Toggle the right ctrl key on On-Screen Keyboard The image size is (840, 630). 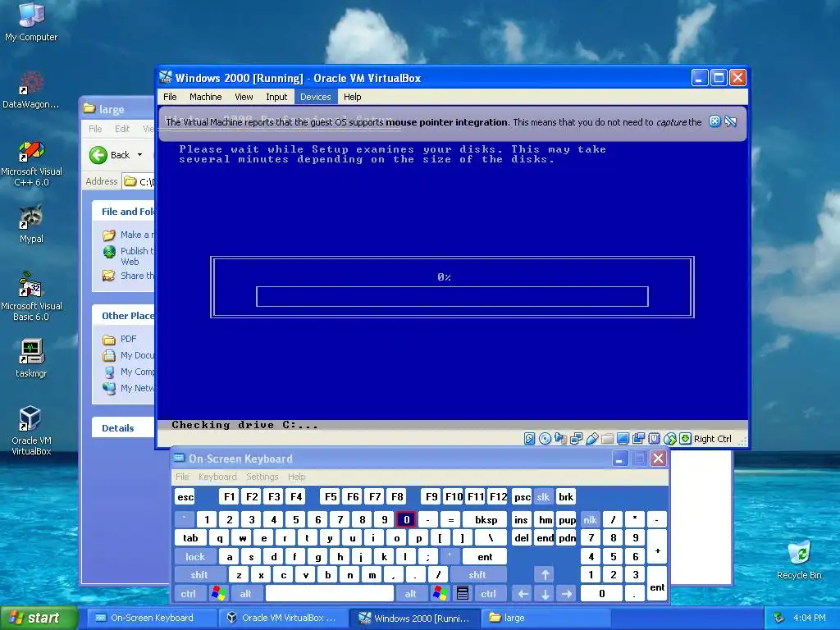pyautogui.click(x=488, y=593)
